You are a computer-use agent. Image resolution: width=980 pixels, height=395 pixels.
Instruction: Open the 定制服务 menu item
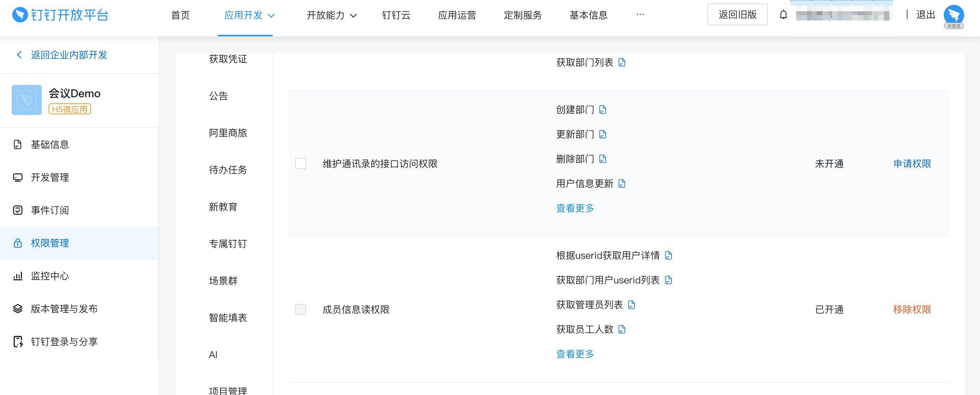pos(523,15)
